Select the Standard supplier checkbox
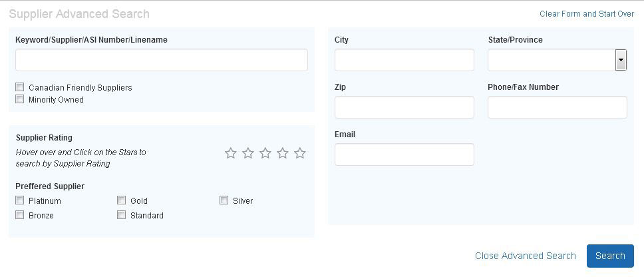The image size is (644, 277). [121, 215]
